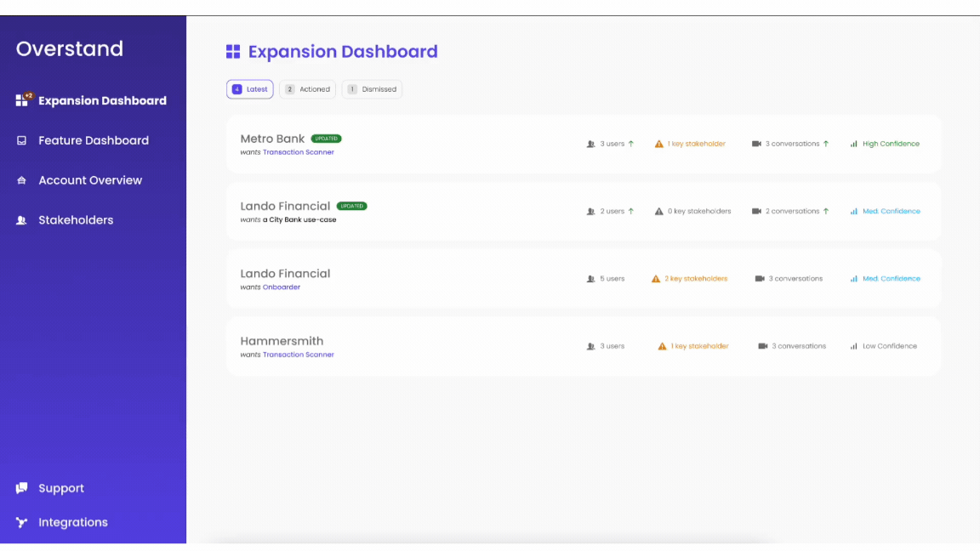Open the Hammersmith account name
Image resolution: width=980 pixels, height=551 pixels.
point(282,341)
